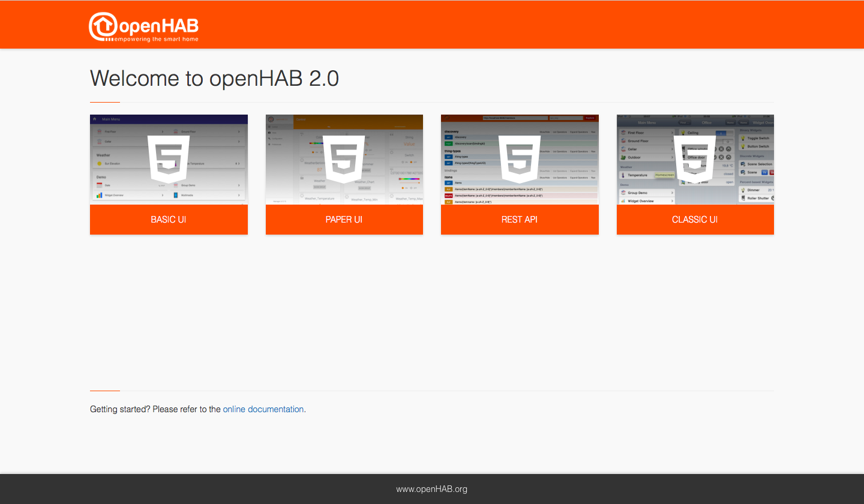
Task: Click the openHAB logo in header
Action: click(x=144, y=27)
